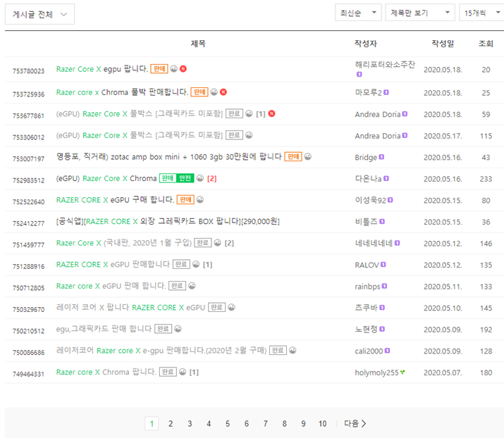Image resolution: width=504 pixels, height=438 pixels.
Task: Click the image icon on post 751288916
Action: click(196, 264)
